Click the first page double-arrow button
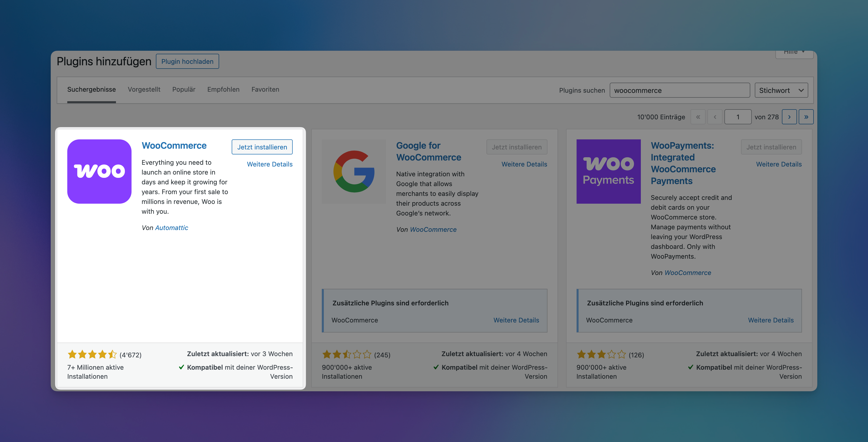The image size is (868, 442). [x=698, y=117]
